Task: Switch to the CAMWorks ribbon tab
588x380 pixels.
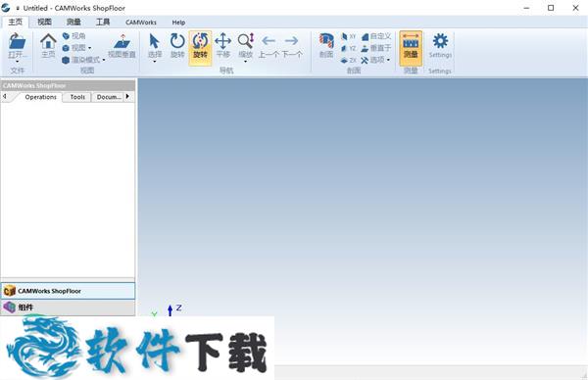Action: (x=140, y=23)
